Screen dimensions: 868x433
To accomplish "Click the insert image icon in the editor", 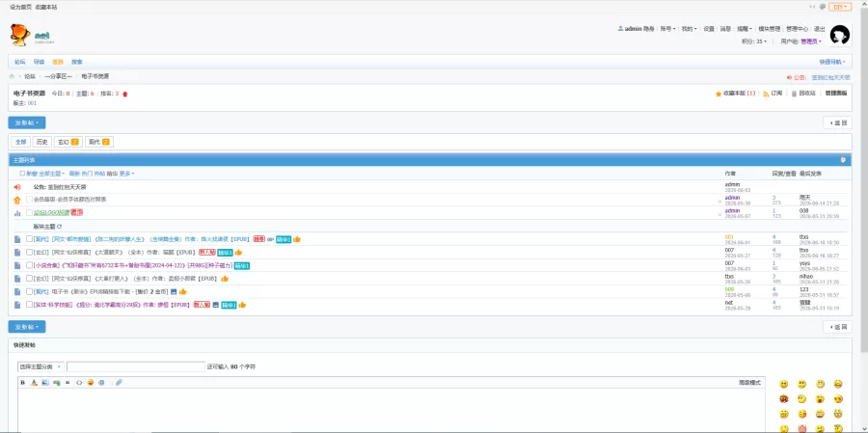I will click(44, 383).
